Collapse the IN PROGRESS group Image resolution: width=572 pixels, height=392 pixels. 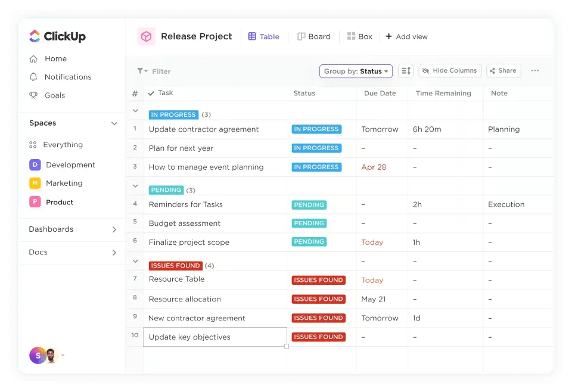[135, 110]
